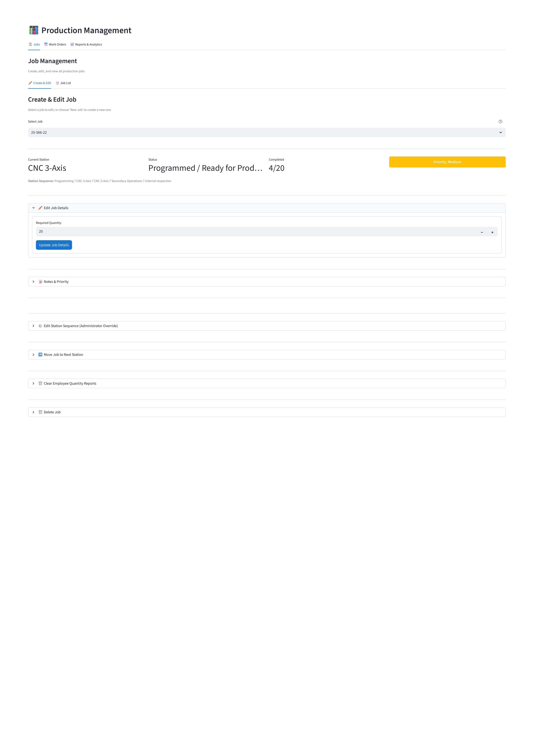Focus the Required Quantity input showing 20
The height and width of the screenshot is (756, 534).
click(256, 231)
